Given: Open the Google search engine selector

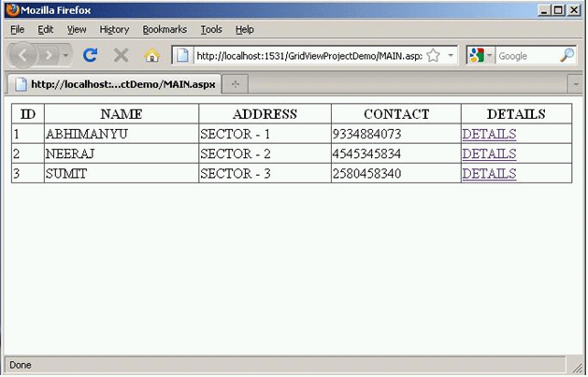Looking at the screenshot, I should (480, 55).
